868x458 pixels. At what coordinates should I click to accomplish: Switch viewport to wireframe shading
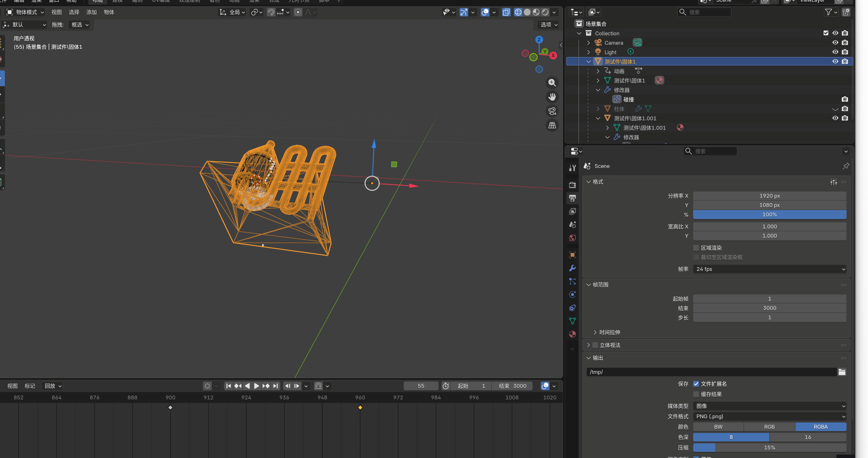[518, 13]
